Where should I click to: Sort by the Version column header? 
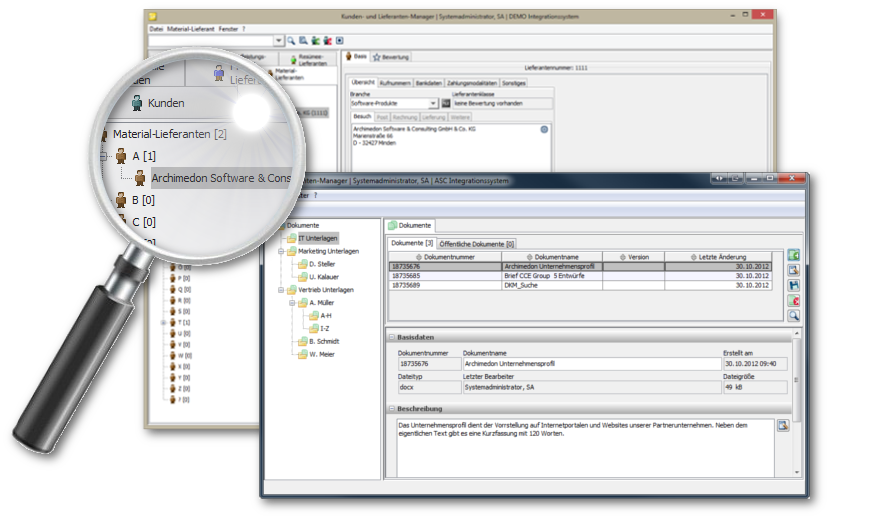click(634, 258)
